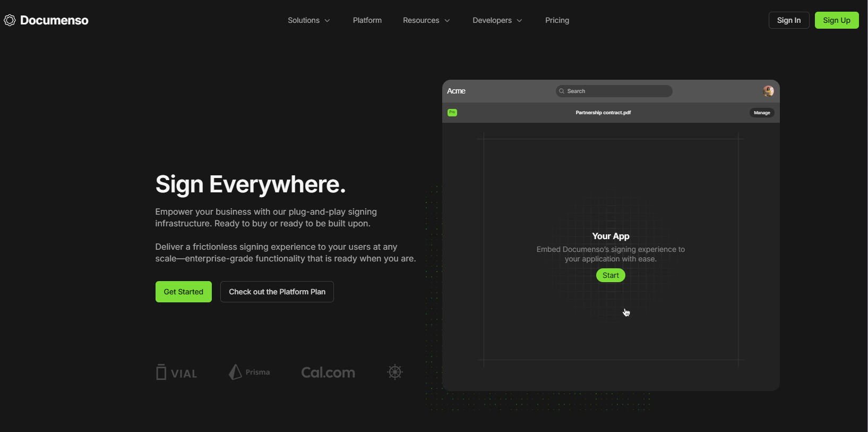
Task: Click the Documenso logo icon
Action: (x=10, y=20)
